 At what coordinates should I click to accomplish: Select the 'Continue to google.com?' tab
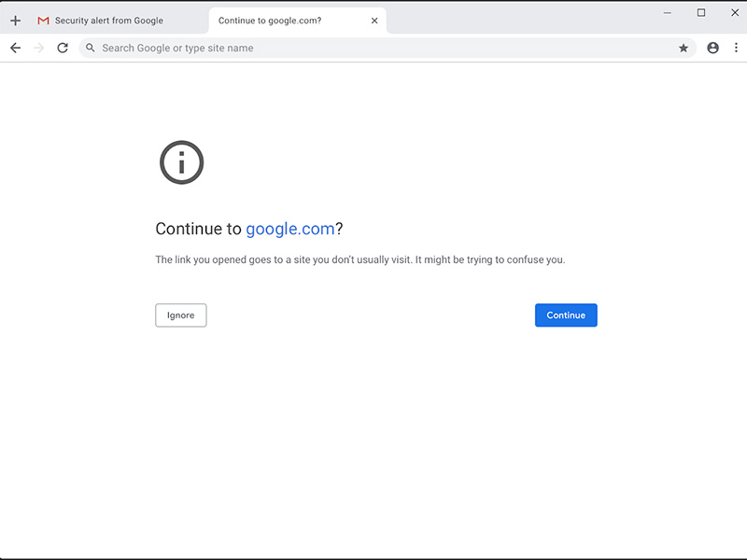[x=297, y=21]
